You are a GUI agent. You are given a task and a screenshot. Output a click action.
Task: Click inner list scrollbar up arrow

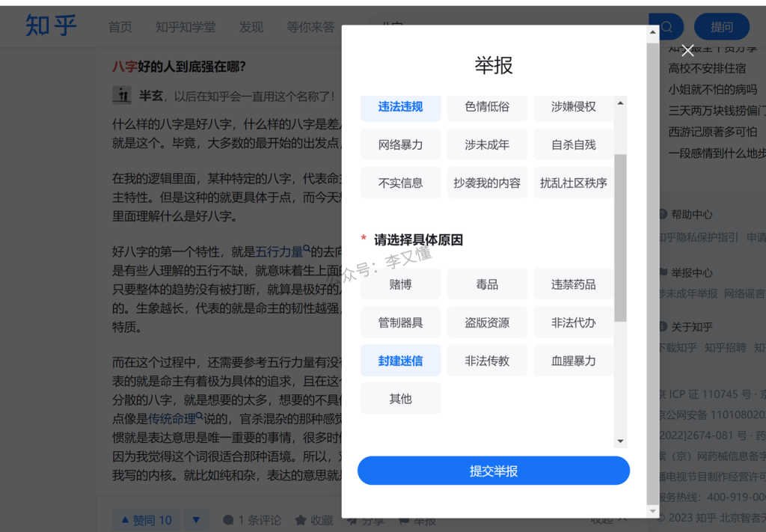(620, 103)
